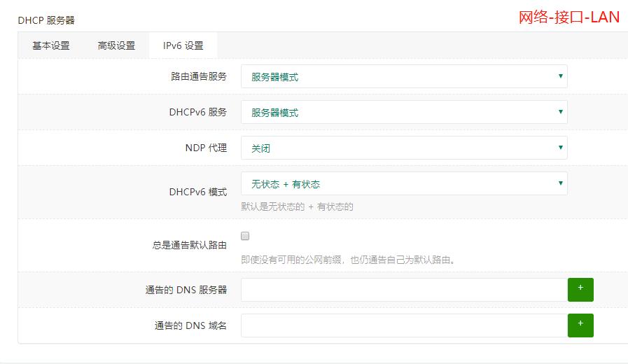Click the red 网络-接口-LAN text
The image size is (628, 364).
pyautogui.click(x=569, y=17)
